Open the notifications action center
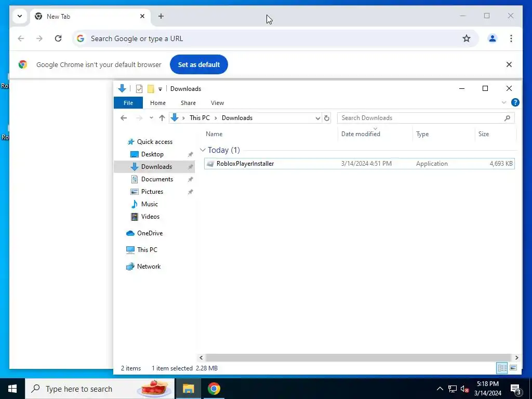This screenshot has width=532, height=399. [516, 389]
